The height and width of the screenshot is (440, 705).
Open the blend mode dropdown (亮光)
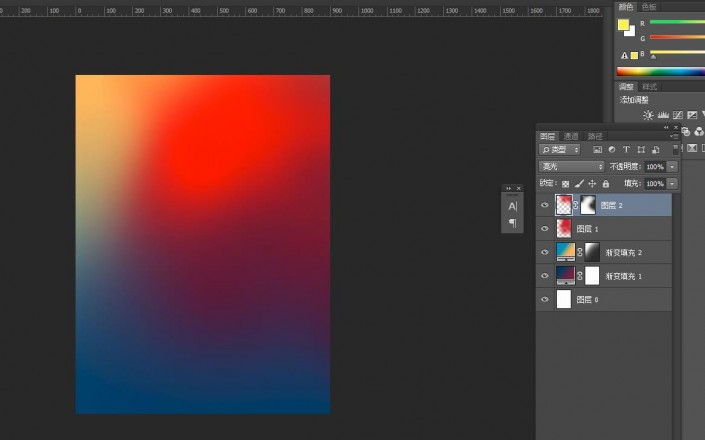click(x=571, y=167)
